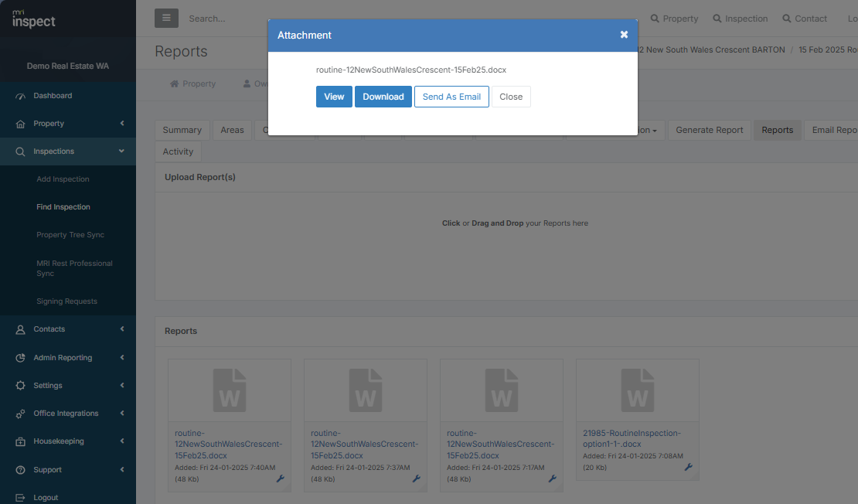Open the 21985-RoutineInspection Word file icon
This screenshot has width=858, height=504.
638,390
